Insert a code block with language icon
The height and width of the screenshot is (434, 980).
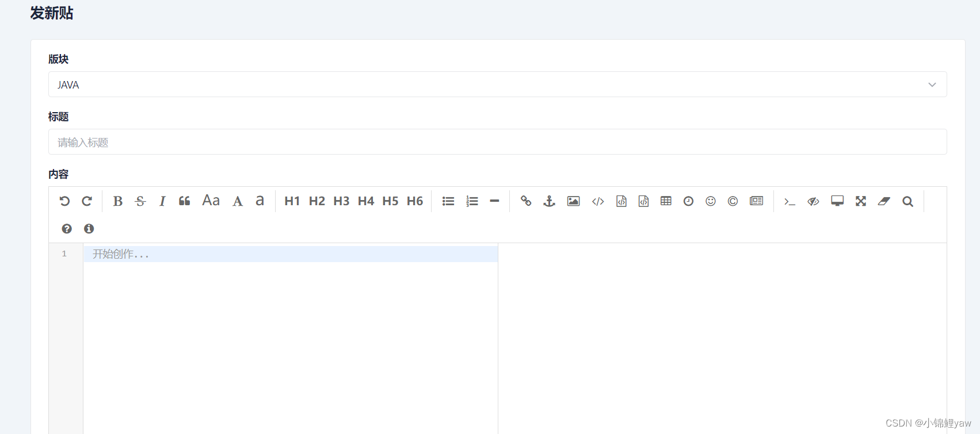click(x=644, y=201)
